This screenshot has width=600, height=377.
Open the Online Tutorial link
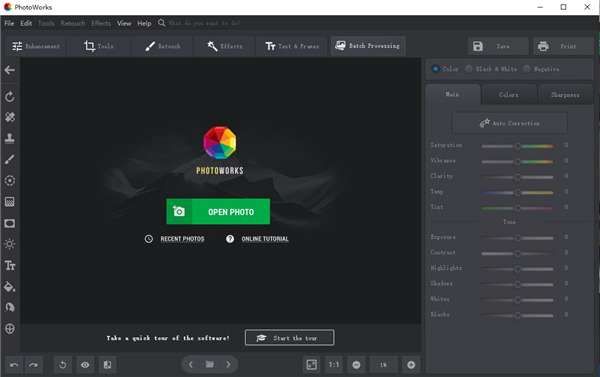pyautogui.click(x=265, y=239)
